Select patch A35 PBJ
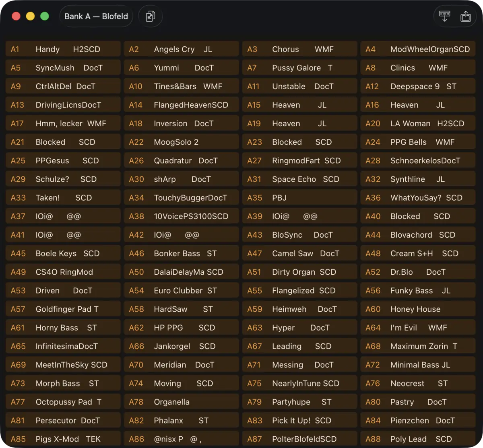The image size is (483, 448). [x=300, y=197]
